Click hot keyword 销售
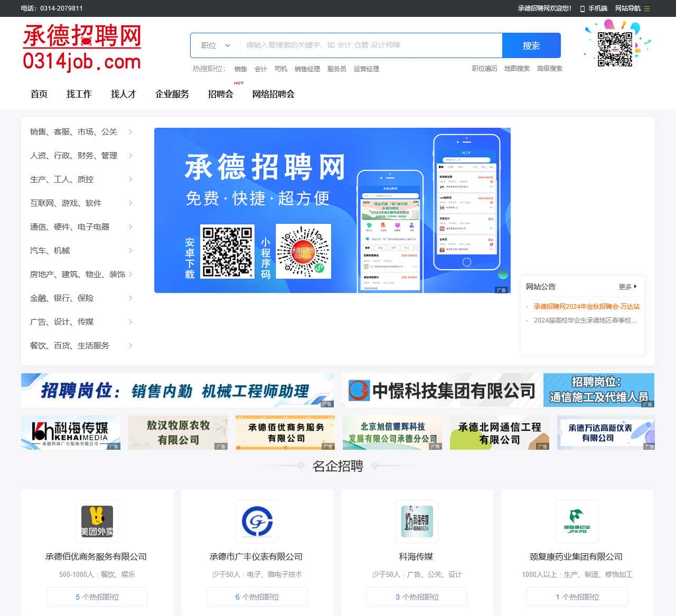The width and height of the screenshot is (676, 616). point(241,69)
